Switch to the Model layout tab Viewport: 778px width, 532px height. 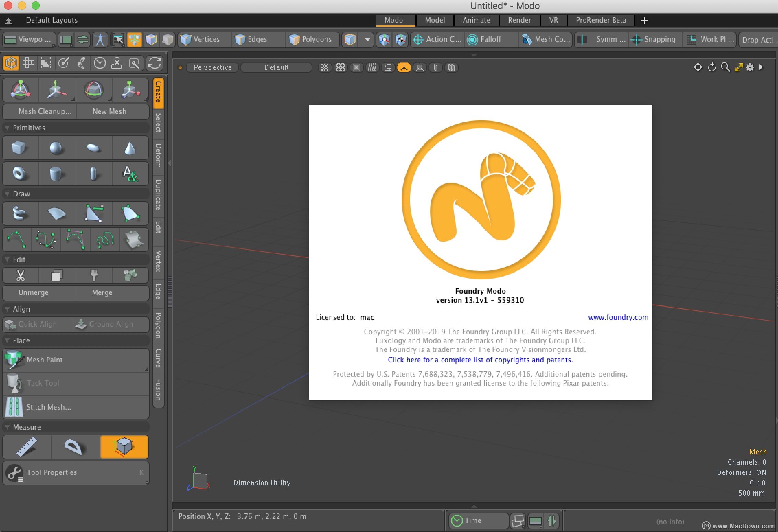point(435,20)
